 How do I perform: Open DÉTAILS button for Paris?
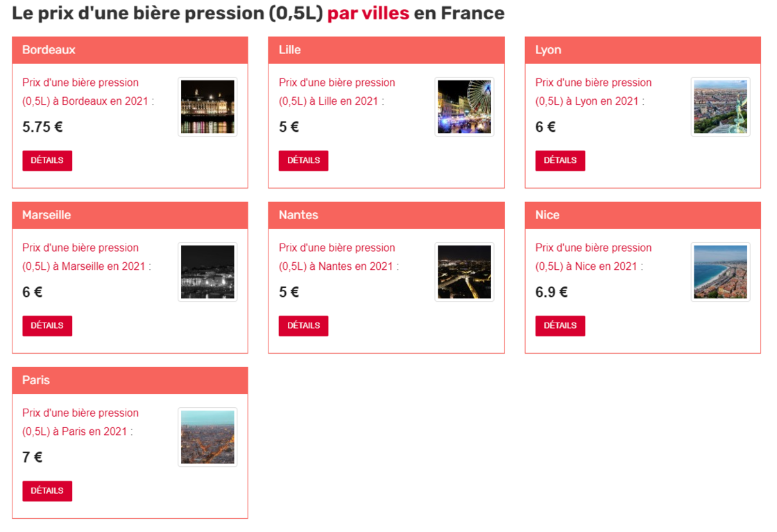(47, 491)
